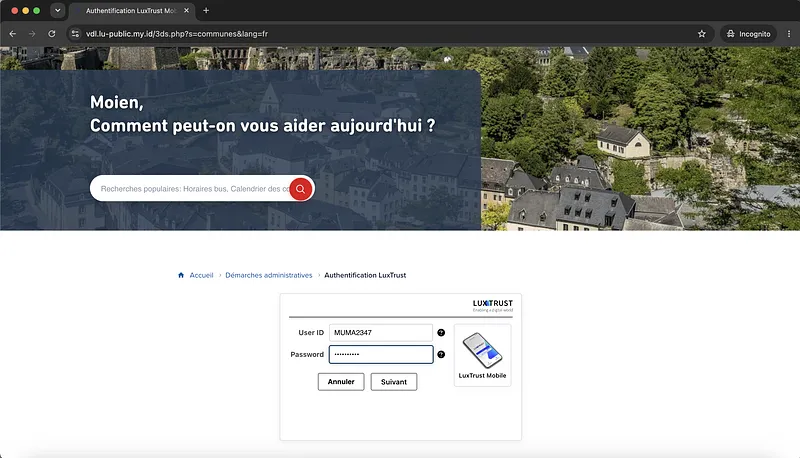Click the Authentification LuxTrust breadcrumb text

click(x=365, y=275)
